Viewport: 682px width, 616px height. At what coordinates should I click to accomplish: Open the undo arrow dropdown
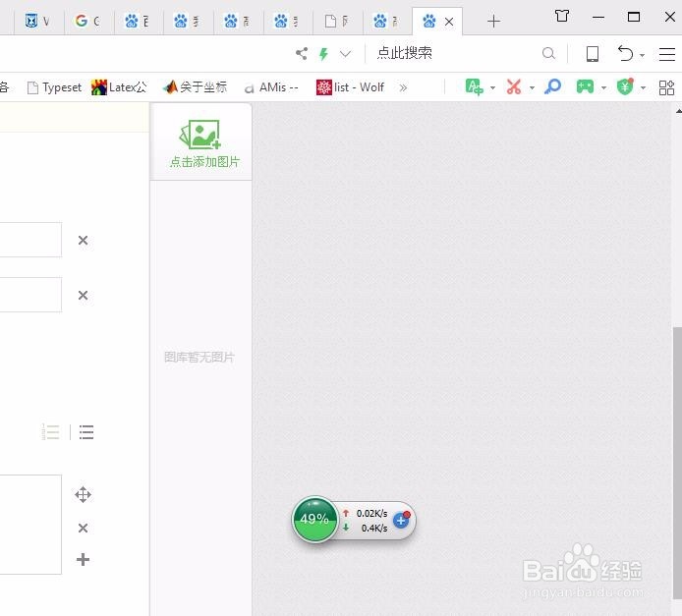(x=642, y=55)
